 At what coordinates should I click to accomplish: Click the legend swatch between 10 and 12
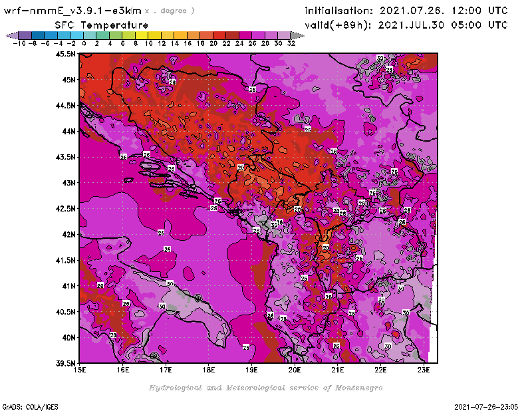pyautogui.click(x=155, y=35)
